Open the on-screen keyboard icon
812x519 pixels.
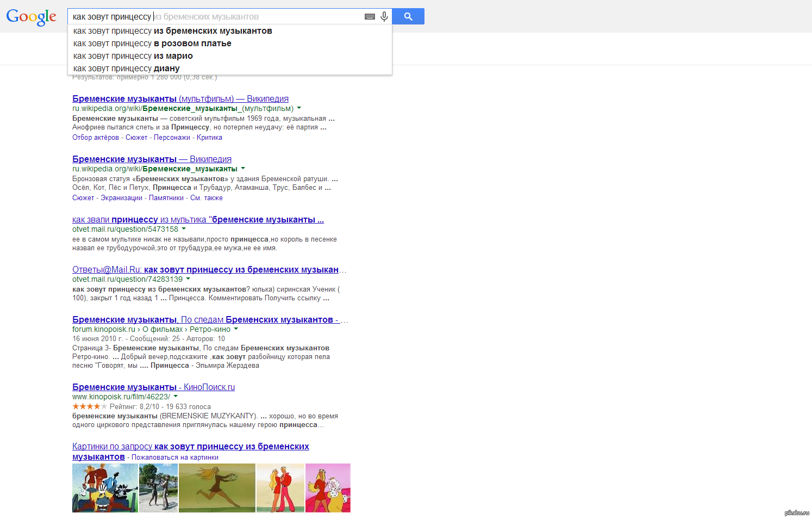[x=370, y=17]
